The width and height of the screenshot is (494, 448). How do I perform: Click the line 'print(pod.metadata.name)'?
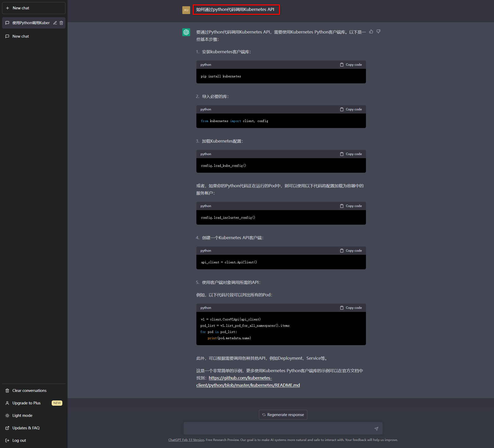pyautogui.click(x=229, y=338)
